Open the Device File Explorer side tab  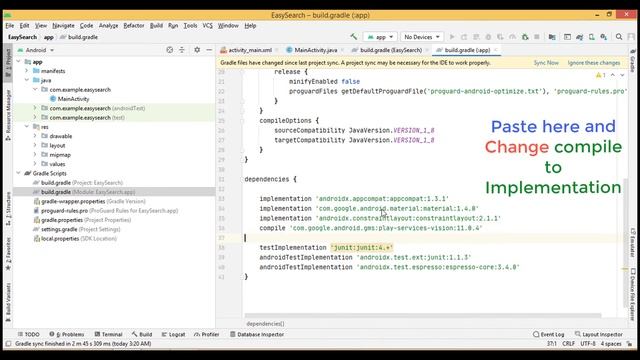(633, 294)
